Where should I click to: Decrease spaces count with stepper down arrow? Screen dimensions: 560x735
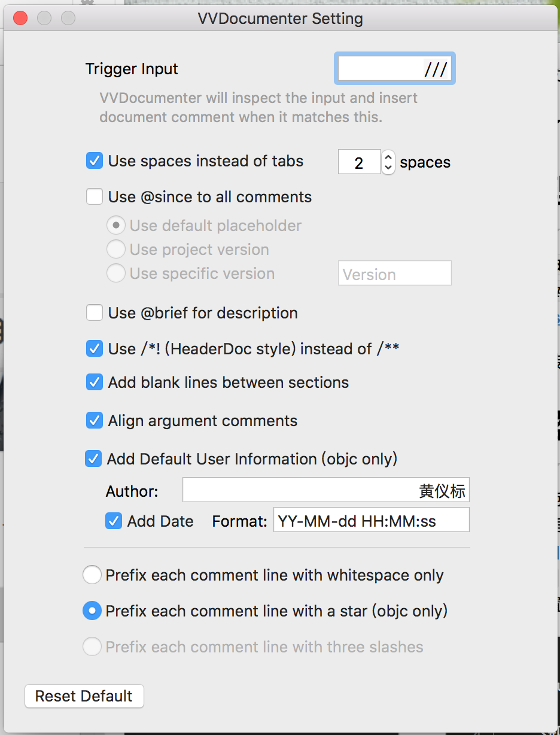click(x=388, y=168)
